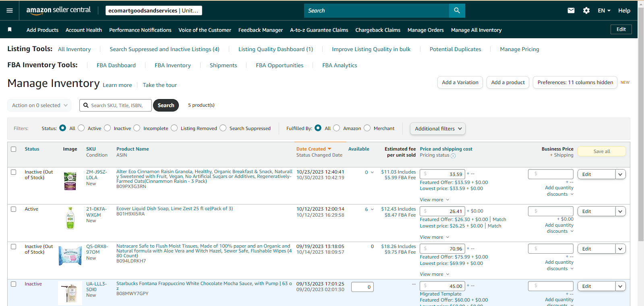Open Chargeback Claims
The height and width of the screenshot is (306, 644).
tap(378, 30)
